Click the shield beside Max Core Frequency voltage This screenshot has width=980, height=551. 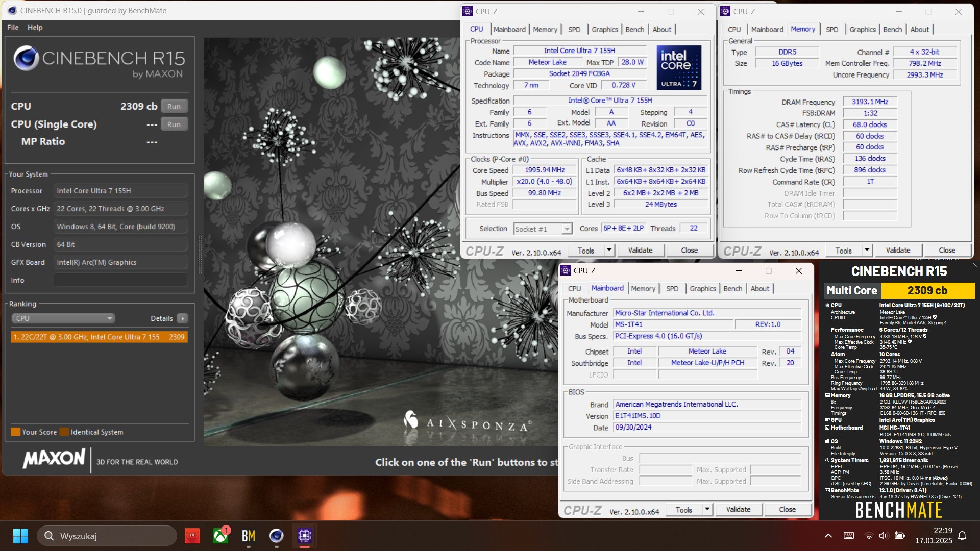point(924,336)
